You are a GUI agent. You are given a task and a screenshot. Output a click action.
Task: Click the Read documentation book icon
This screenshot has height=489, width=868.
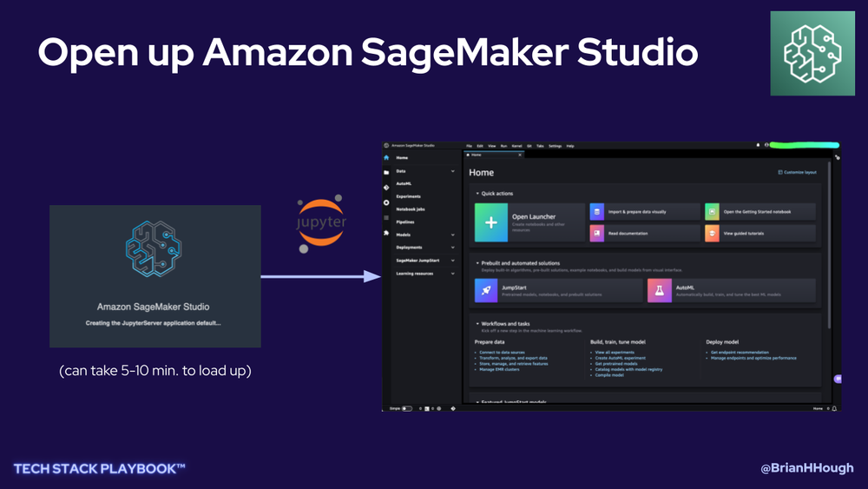597,233
